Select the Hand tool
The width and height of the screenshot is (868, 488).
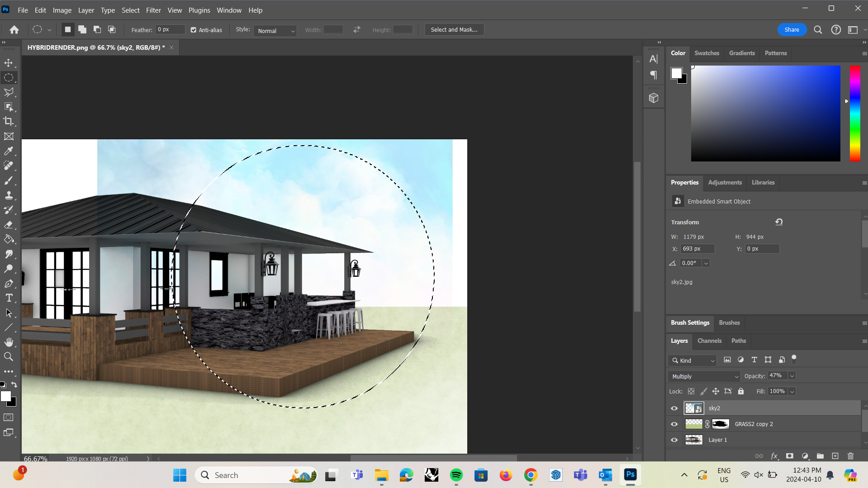click(x=9, y=342)
